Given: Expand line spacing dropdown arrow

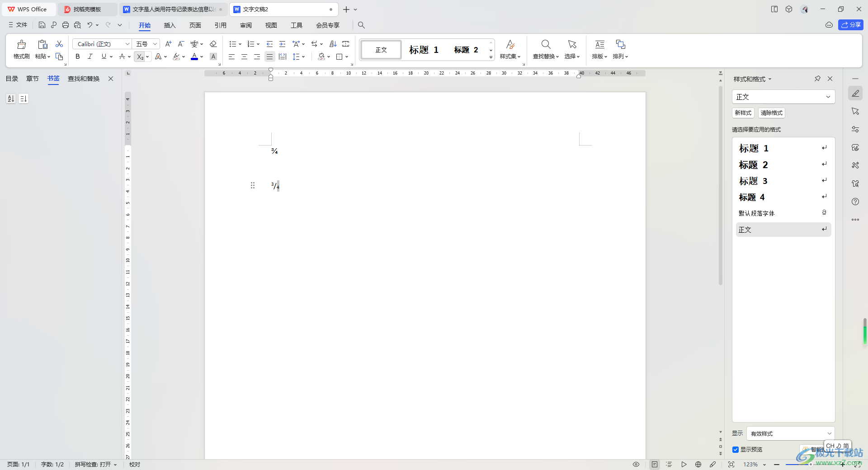Looking at the screenshot, I should [x=303, y=57].
